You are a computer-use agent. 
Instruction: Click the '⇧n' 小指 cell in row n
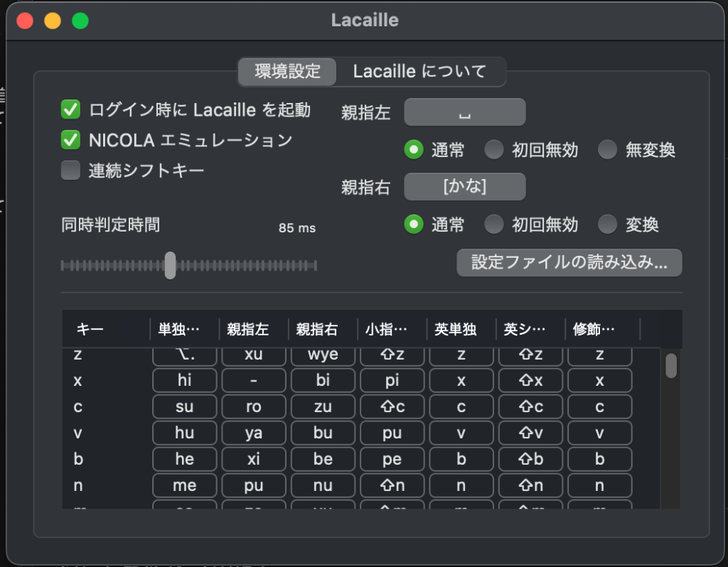[392, 485]
